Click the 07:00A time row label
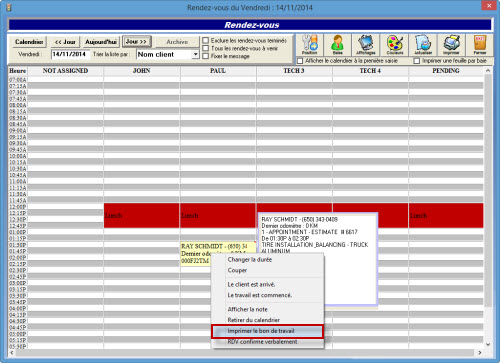 click(x=18, y=80)
